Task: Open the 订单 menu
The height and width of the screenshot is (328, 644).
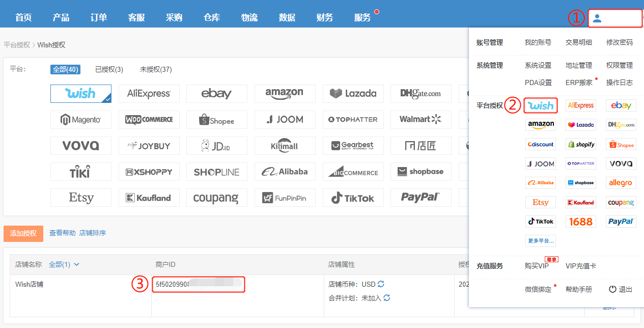Action: [99, 18]
